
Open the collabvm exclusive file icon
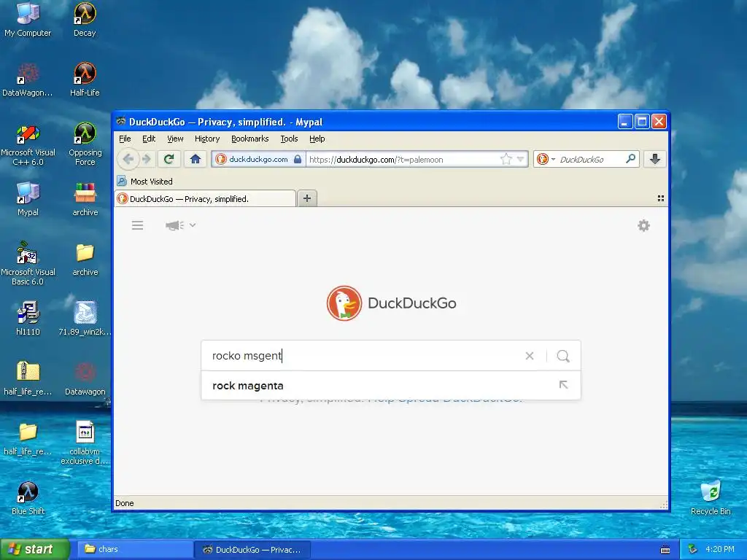[x=85, y=443]
